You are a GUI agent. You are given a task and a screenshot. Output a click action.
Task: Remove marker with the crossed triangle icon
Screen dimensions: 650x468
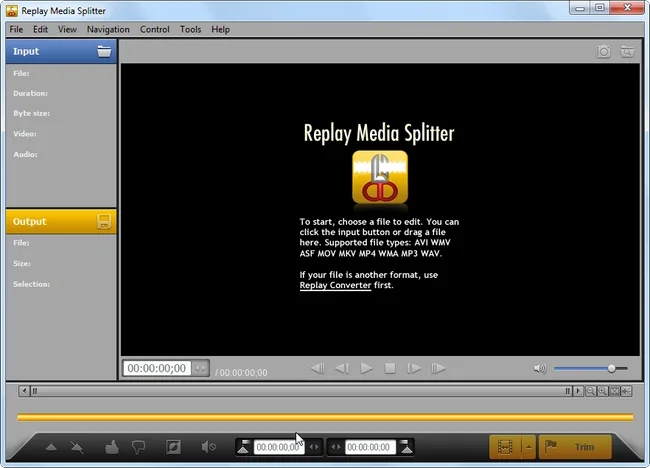coord(77,447)
